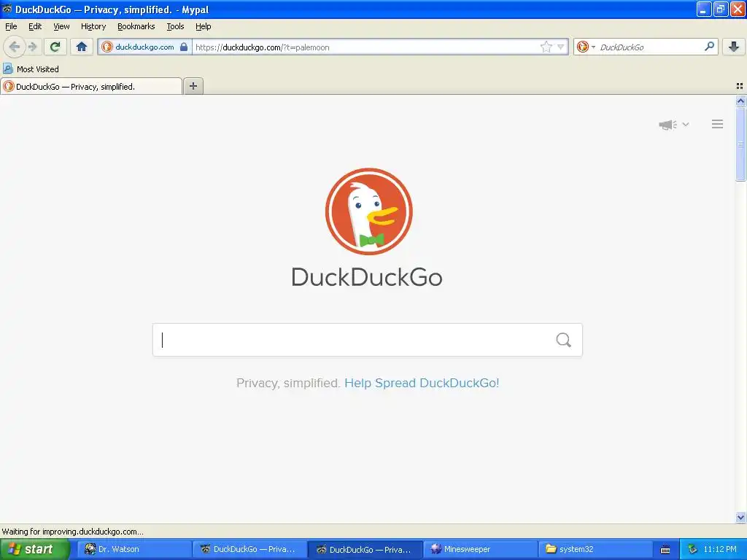Open the Help menu

pos(203,26)
